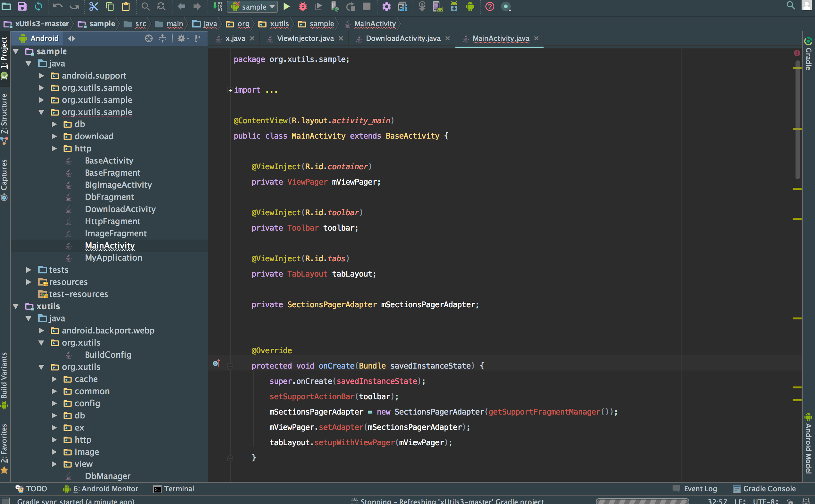
Task: Paste from clipboard using the toolbar icon
Action: coord(126,6)
